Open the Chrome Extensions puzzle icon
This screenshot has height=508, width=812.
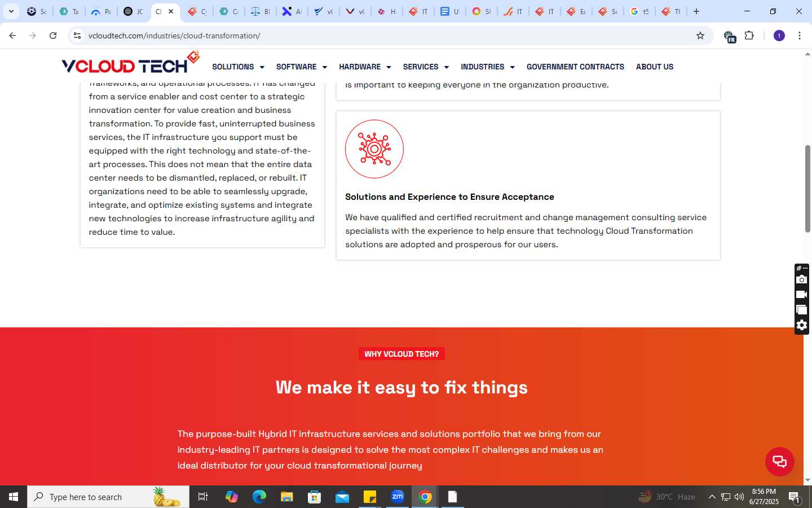click(x=749, y=36)
